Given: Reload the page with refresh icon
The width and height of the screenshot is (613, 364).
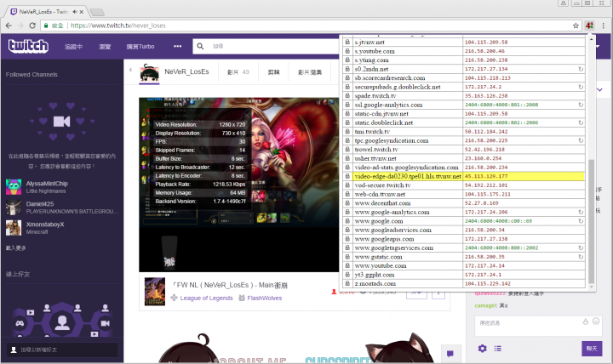Looking at the screenshot, I should tap(32, 26).
